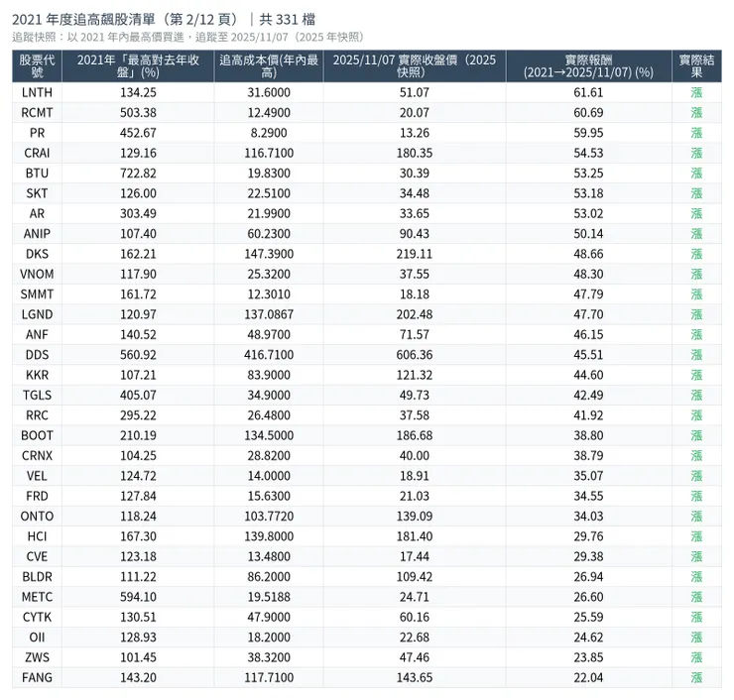Open the BTU stock row
The height and width of the screenshot is (700, 734).
[37, 174]
